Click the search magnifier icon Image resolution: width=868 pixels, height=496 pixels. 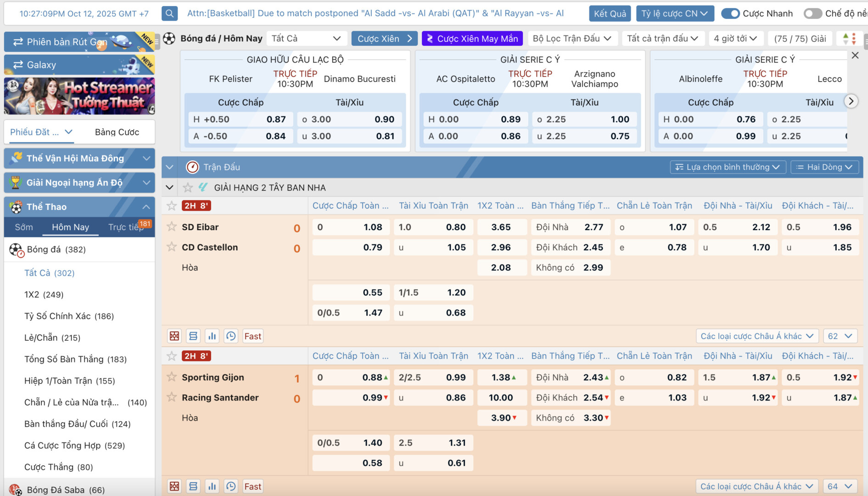[169, 13]
